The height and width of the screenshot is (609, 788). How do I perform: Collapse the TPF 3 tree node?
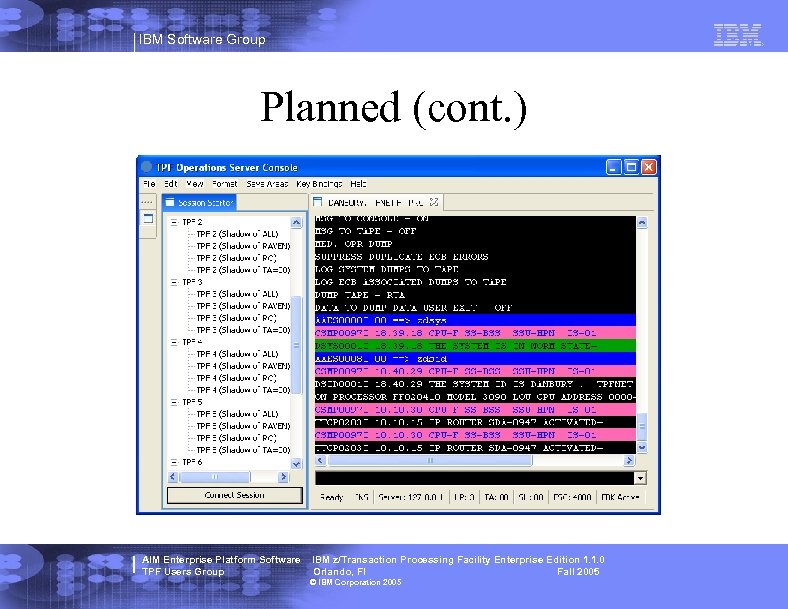pyautogui.click(x=174, y=282)
